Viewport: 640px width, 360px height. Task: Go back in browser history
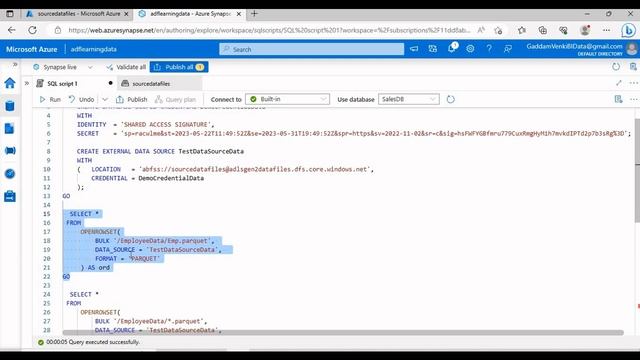pyautogui.click(x=11, y=30)
